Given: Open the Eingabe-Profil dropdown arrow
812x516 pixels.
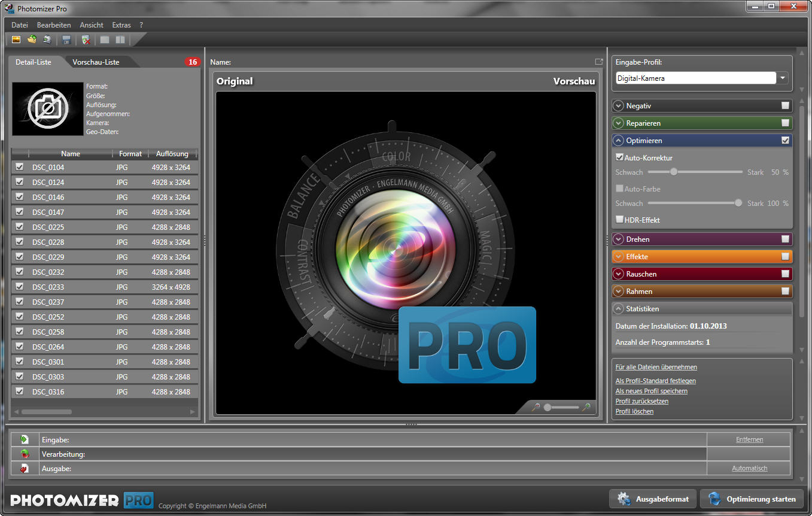Looking at the screenshot, I should click(783, 78).
